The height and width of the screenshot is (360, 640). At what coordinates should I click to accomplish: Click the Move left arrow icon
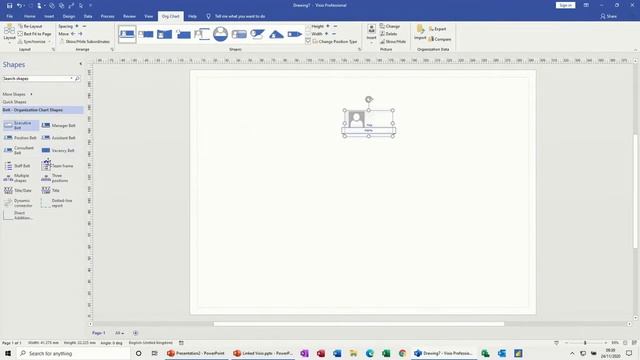(73, 34)
